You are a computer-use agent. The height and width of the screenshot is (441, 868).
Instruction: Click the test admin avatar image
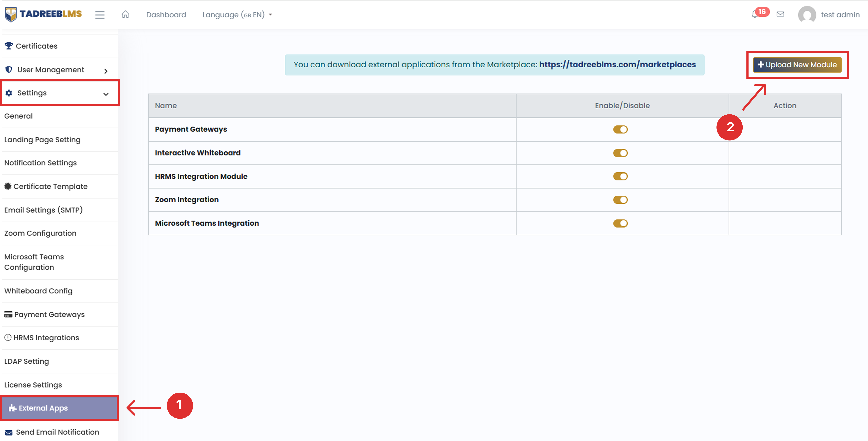click(807, 15)
